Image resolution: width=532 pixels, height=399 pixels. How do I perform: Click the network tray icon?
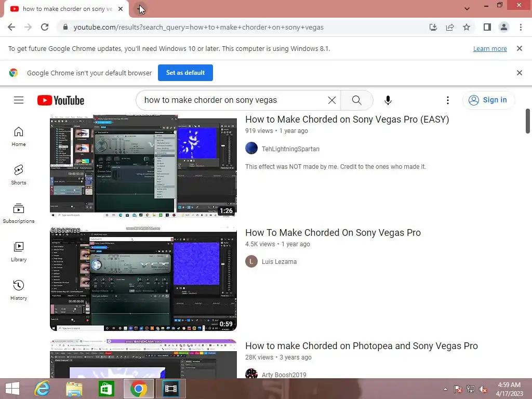471,389
